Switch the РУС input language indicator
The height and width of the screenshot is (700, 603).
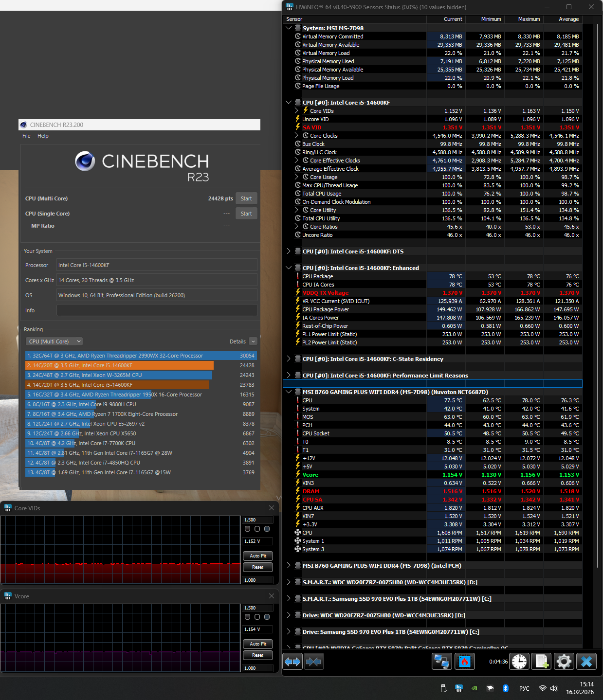coord(524,688)
